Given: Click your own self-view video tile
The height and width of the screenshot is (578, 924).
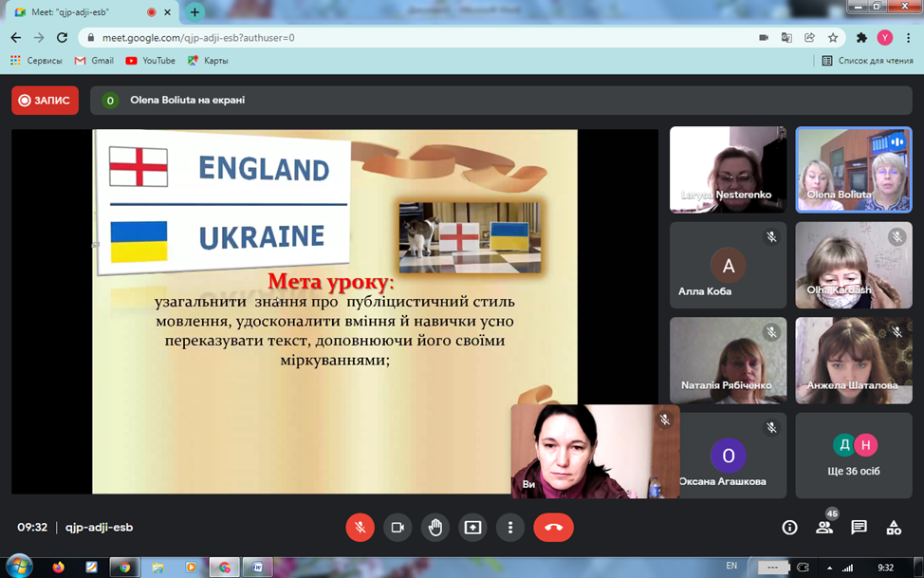Looking at the screenshot, I should point(595,451).
